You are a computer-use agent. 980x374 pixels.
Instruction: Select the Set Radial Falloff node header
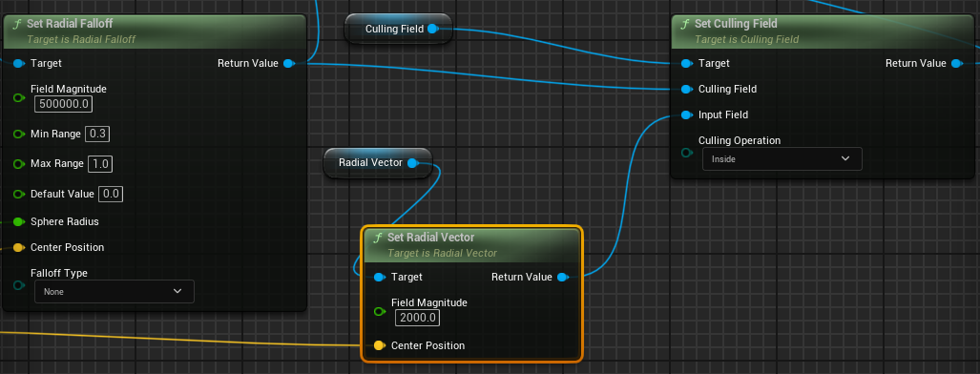click(155, 31)
